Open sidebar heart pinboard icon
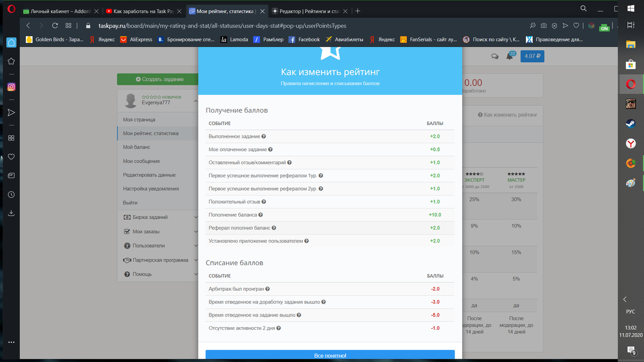The image size is (644, 362). coord(11,157)
